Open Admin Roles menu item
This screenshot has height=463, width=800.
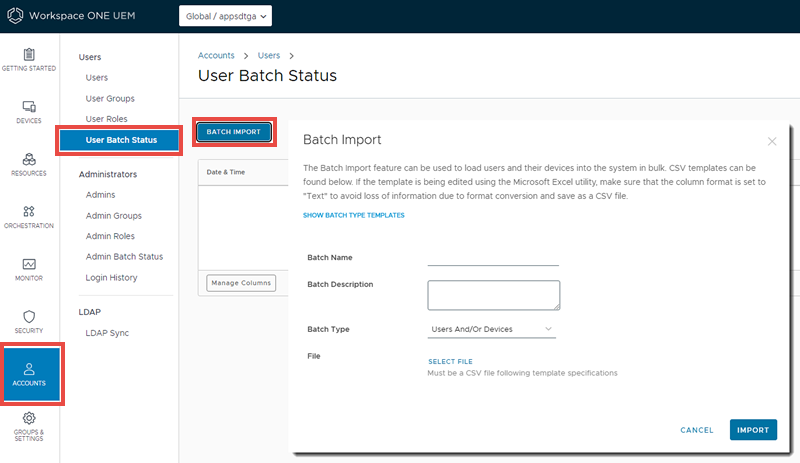click(110, 236)
